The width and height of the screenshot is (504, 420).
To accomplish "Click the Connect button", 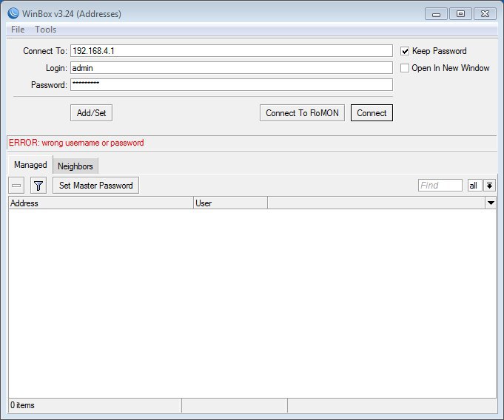I will 372,113.
